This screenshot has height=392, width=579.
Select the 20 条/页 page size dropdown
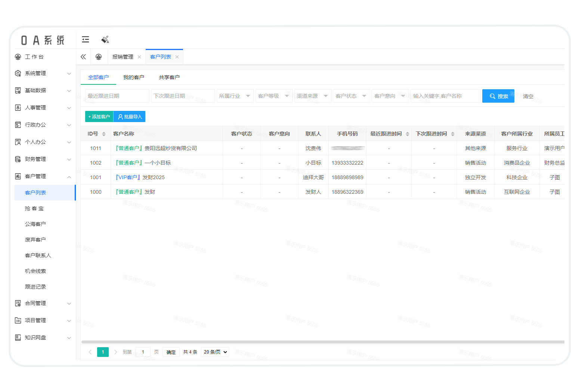pos(215,352)
